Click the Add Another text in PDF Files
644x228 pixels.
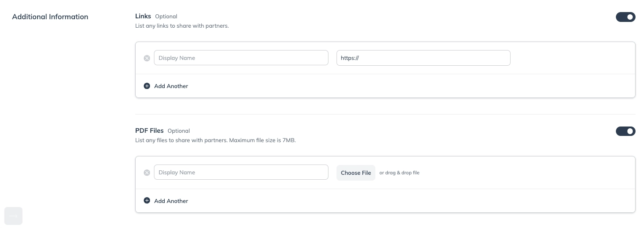click(171, 201)
